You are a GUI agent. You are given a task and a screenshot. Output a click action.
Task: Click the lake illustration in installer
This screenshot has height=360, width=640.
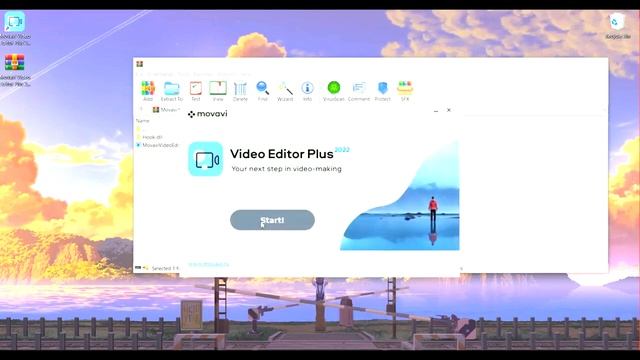400,196
